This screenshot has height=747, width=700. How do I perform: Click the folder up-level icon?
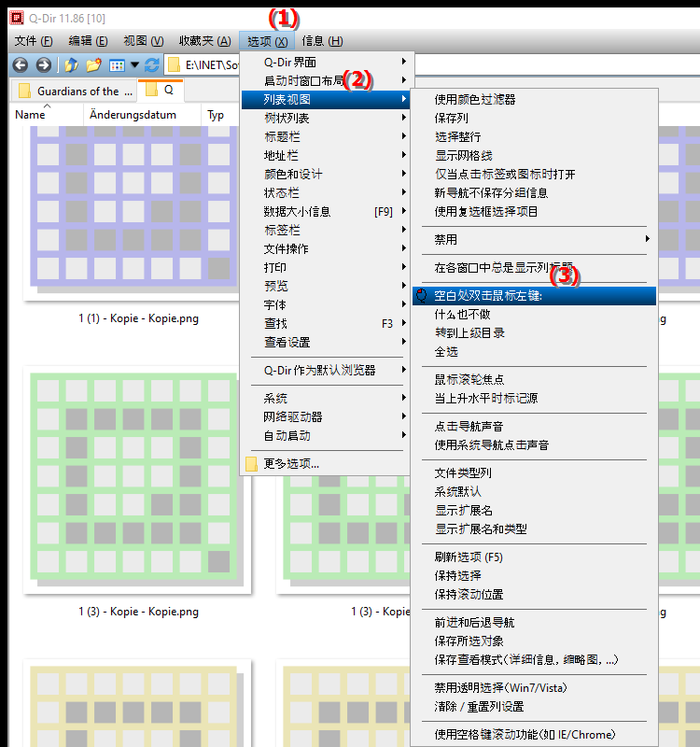point(72,64)
